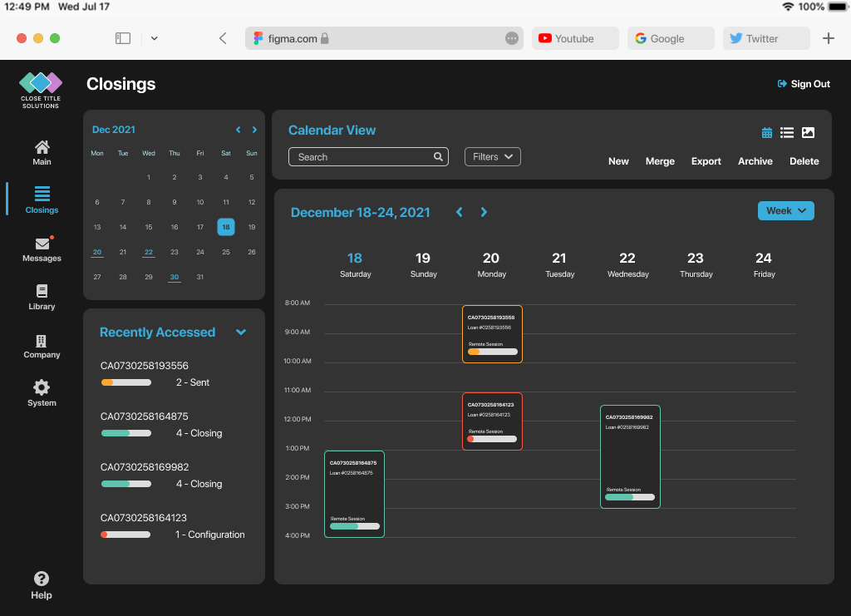Collapse the Recently Accessed panel
Viewport: 851px width, 616px height.
pyautogui.click(x=241, y=333)
